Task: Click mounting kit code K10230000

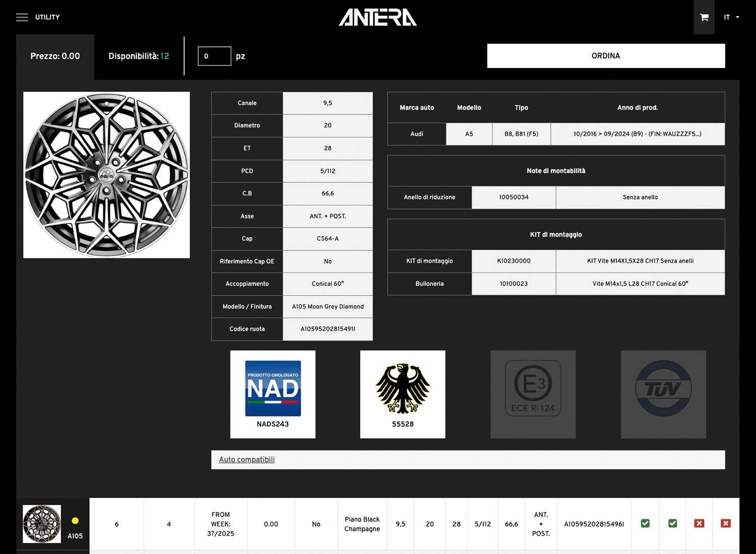Action: click(x=514, y=261)
